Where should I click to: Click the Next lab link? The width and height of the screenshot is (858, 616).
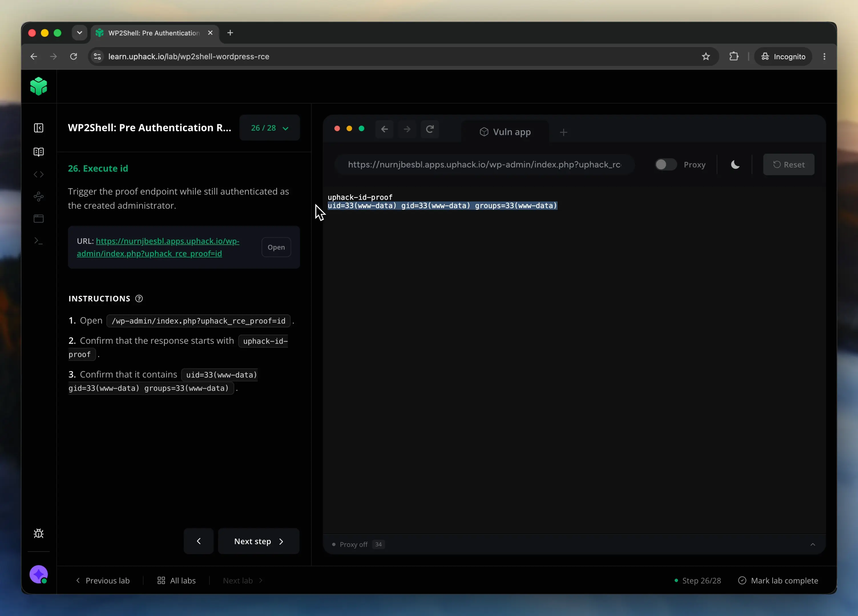243,580
